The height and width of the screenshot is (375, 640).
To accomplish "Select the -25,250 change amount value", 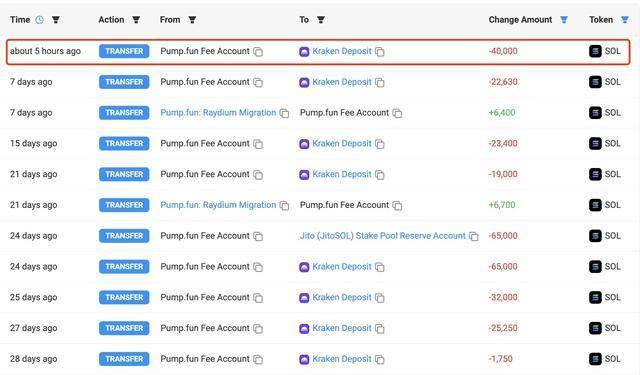I will [503, 328].
